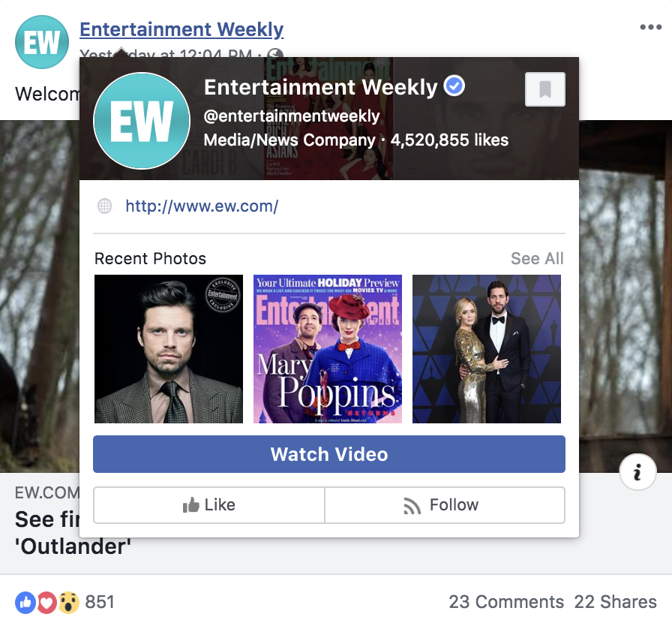Click the heart Love reaction icon
Image resolution: width=672 pixels, height=626 pixels.
coord(46,603)
